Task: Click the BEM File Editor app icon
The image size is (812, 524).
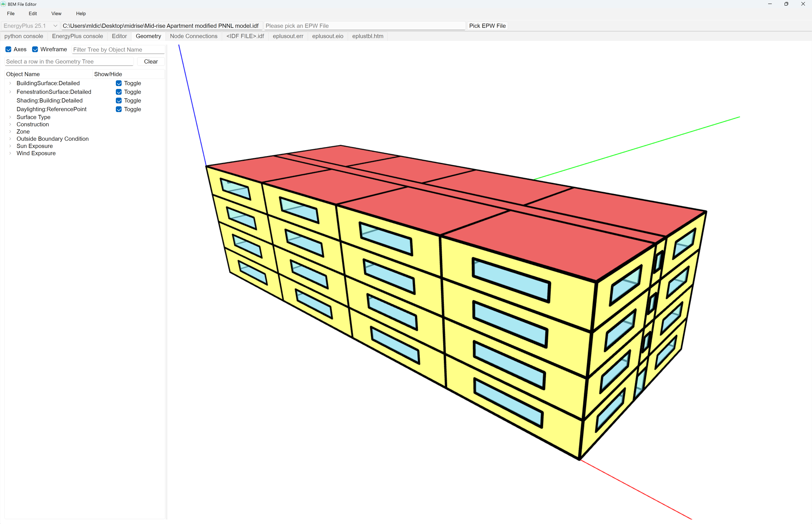Action: click(x=3, y=4)
